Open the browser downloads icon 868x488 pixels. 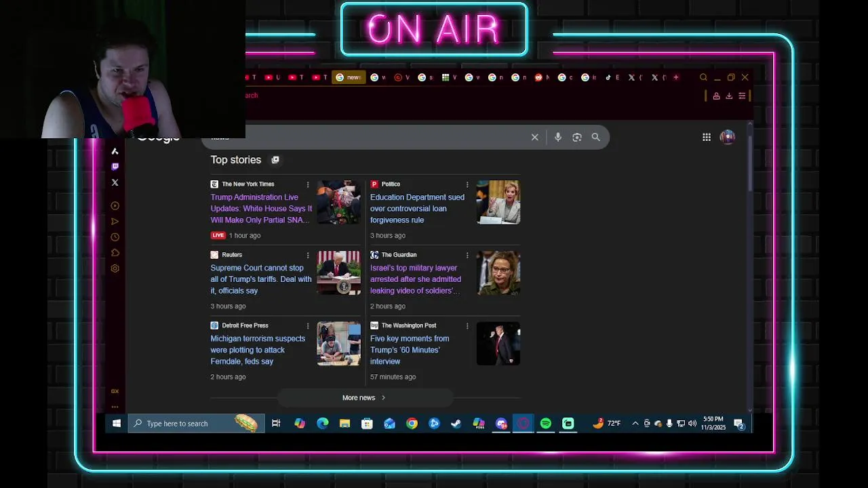(x=729, y=96)
